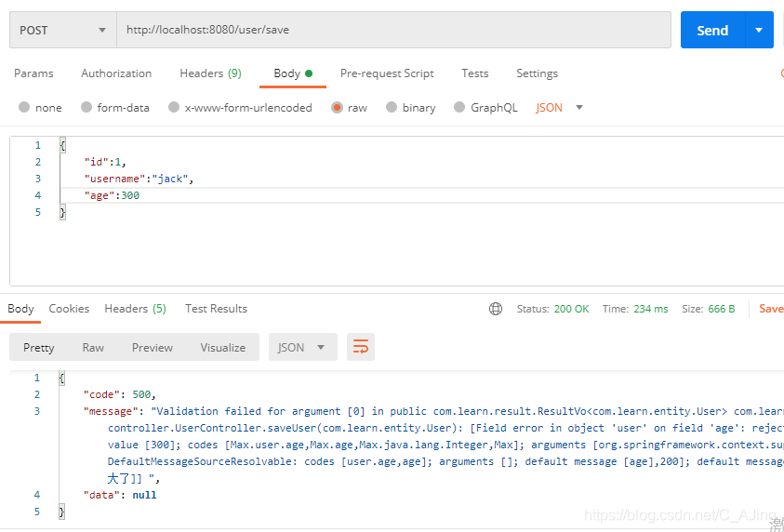Click the 200 OK status value
Image resolution: width=784 pixels, height=532 pixels.
(x=572, y=309)
